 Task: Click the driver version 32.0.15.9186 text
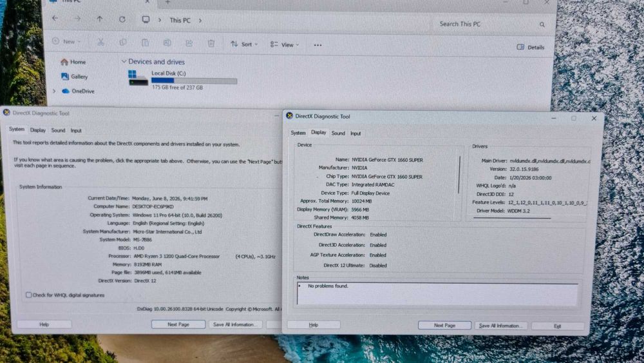tap(524, 169)
